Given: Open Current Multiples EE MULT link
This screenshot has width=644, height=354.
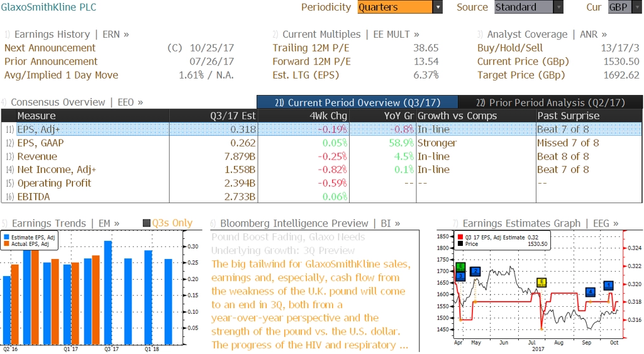Looking at the screenshot, I should (x=350, y=35).
